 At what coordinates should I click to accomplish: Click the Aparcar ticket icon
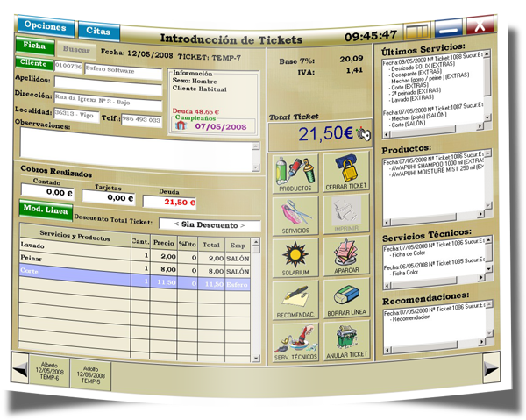[346, 255]
